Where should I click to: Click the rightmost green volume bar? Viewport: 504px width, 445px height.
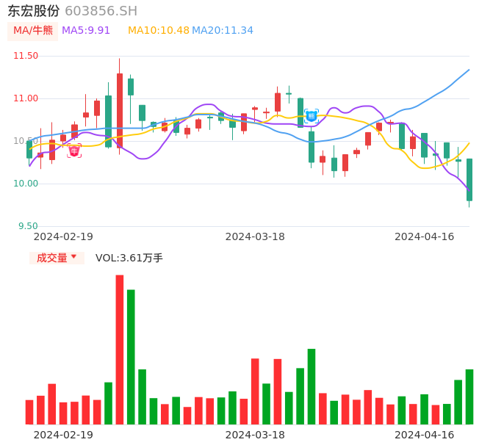(x=469, y=397)
